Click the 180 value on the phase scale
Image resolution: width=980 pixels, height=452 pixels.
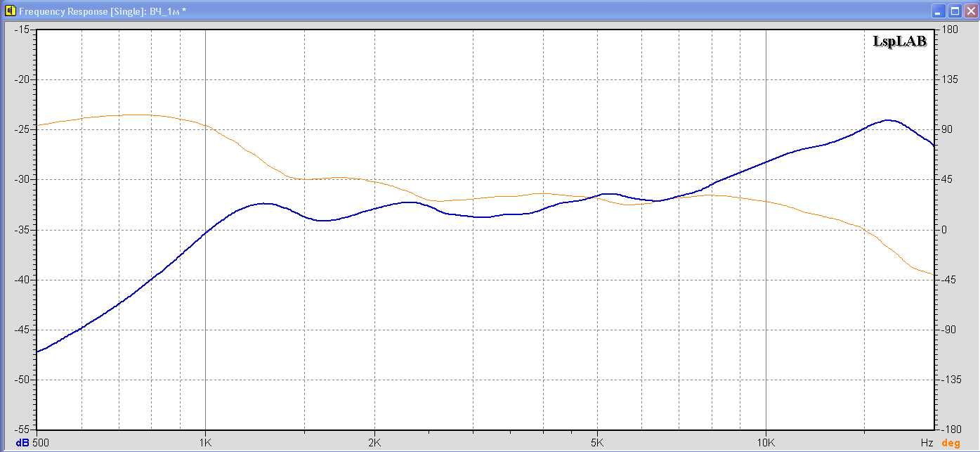(x=949, y=30)
